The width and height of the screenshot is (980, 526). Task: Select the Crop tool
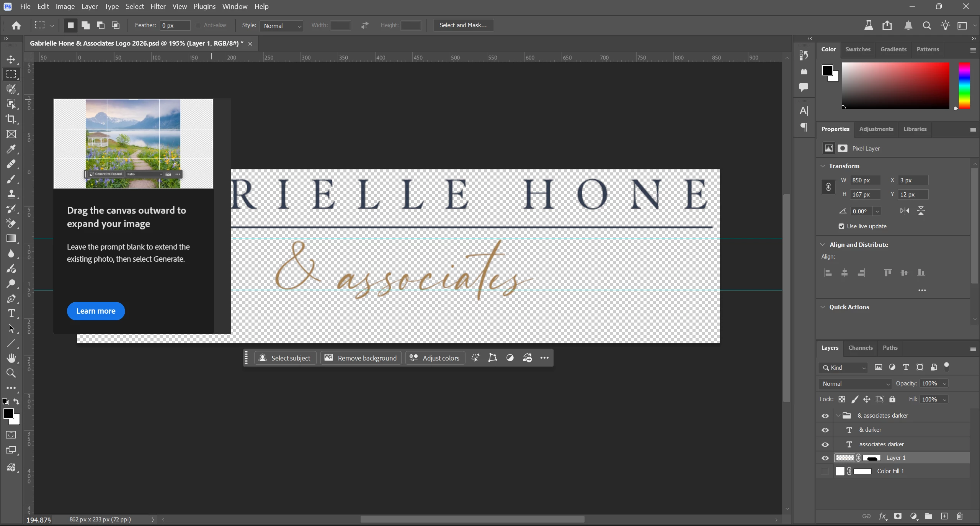click(x=11, y=119)
